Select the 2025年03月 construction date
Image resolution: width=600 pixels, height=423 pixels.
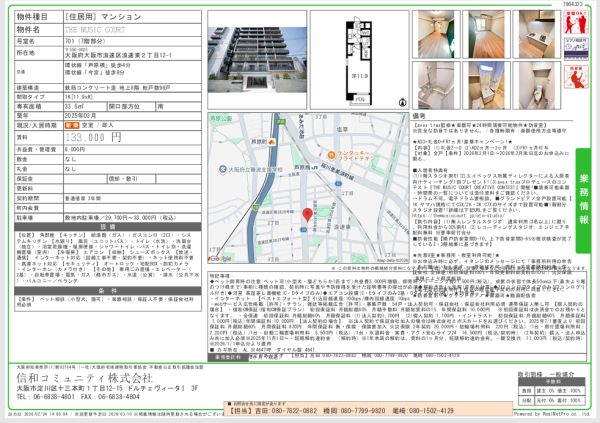(80, 116)
